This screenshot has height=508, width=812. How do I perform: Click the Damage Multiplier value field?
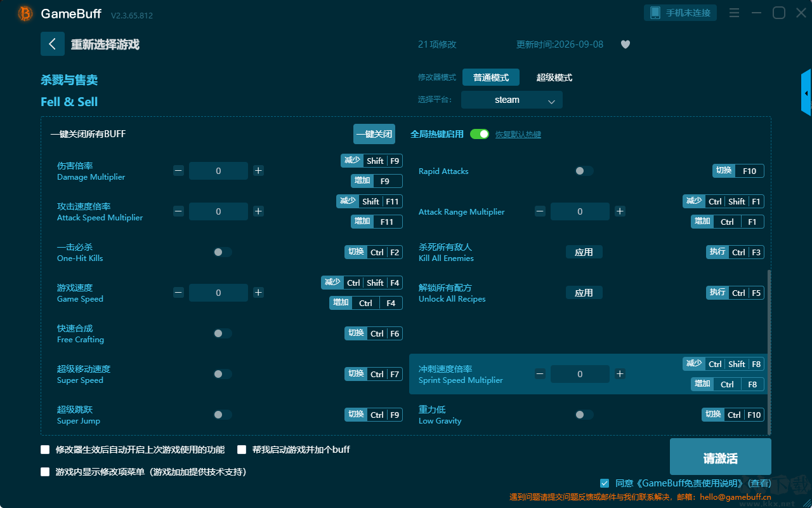click(218, 171)
